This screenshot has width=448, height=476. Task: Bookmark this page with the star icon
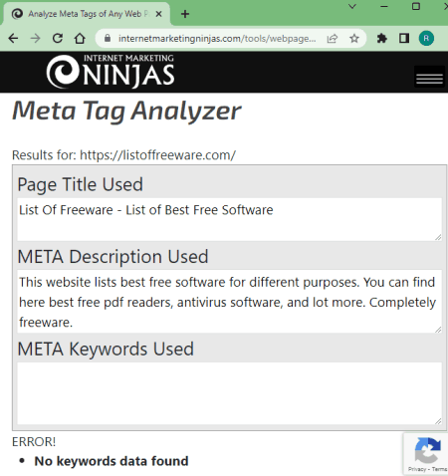pyautogui.click(x=354, y=39)
